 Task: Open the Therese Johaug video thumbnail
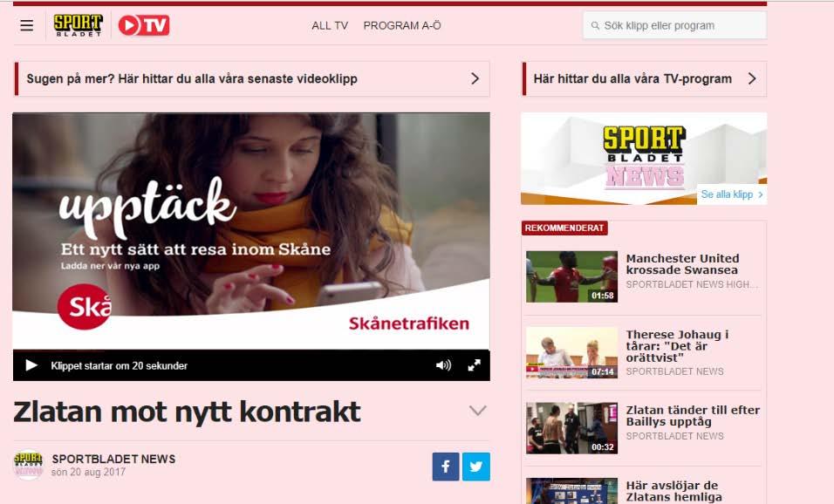[x=571, y=352]
